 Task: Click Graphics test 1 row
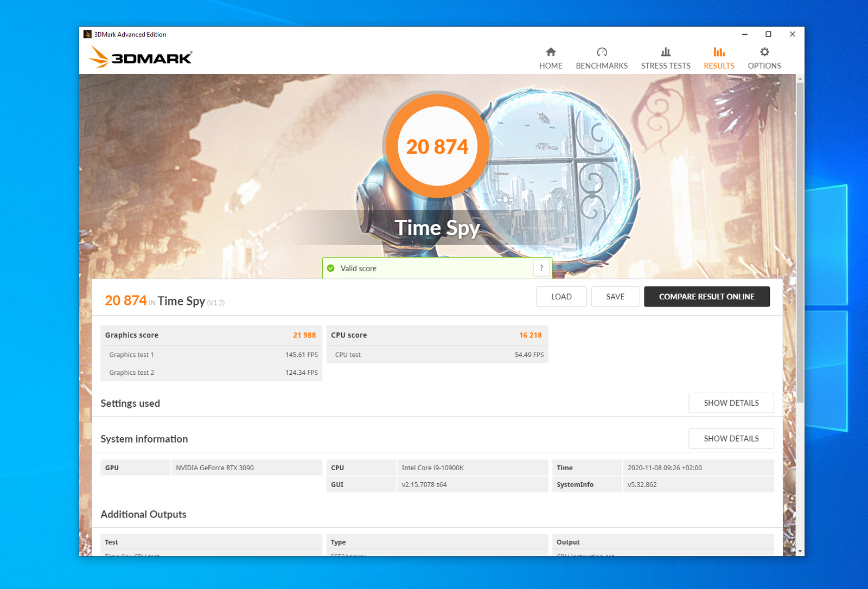(212, 355)
